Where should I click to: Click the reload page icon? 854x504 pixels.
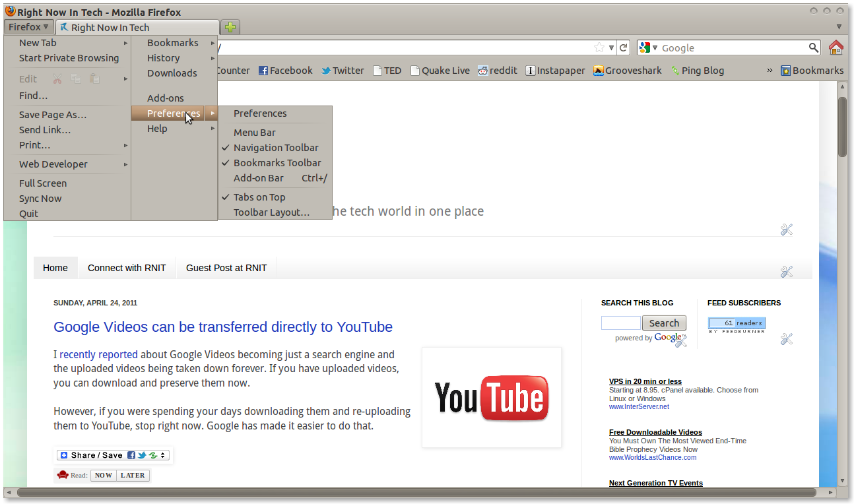pyautogui.click(x=624, y=47)
